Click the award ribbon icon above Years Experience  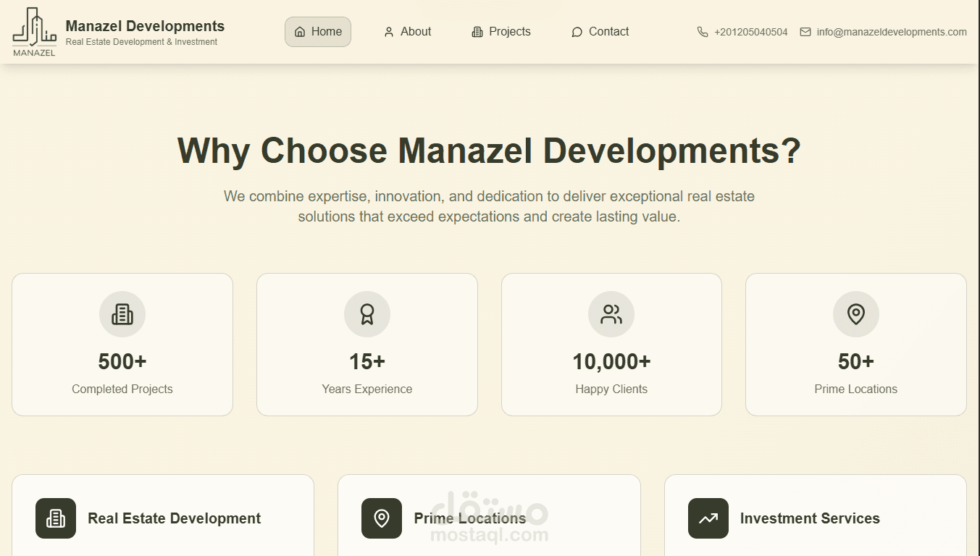point(367,314)
